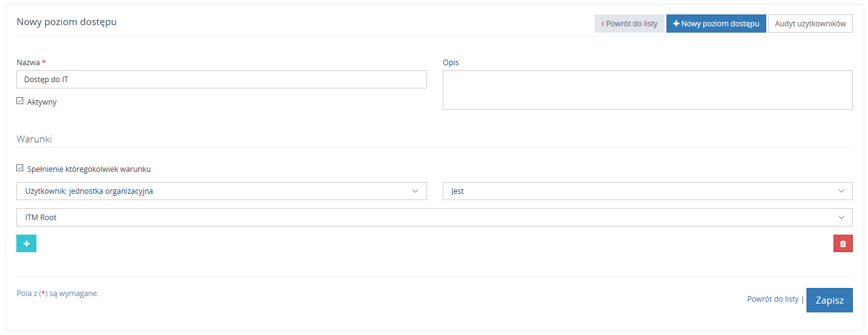Screen dimensions: 868x335
Task: Toggle the Aktywny checkbox
Action: coord(20,101)
